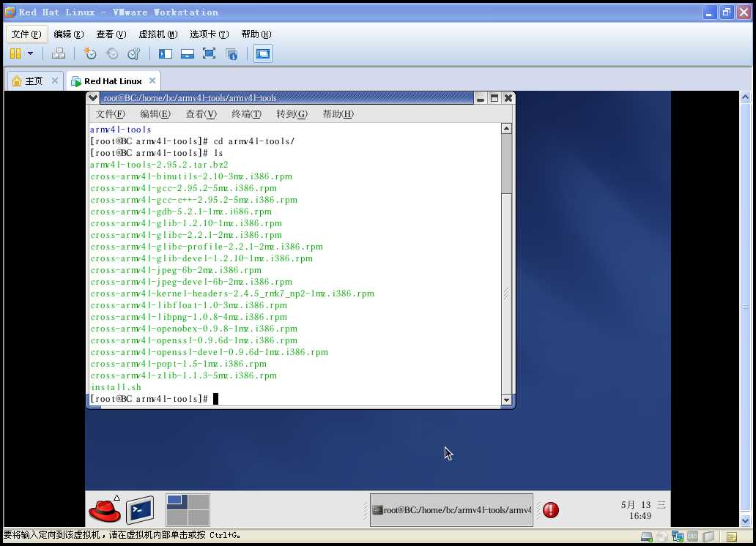Open the 文件(F) VMware menu
This screenshot has height=546, width=756.
click(x=26, y=34)
